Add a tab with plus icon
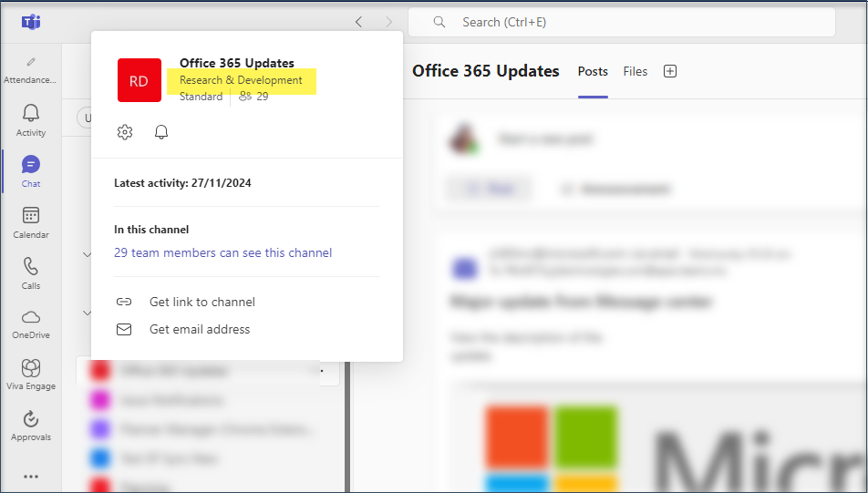 pyautogui.click(x=670, y=71)
